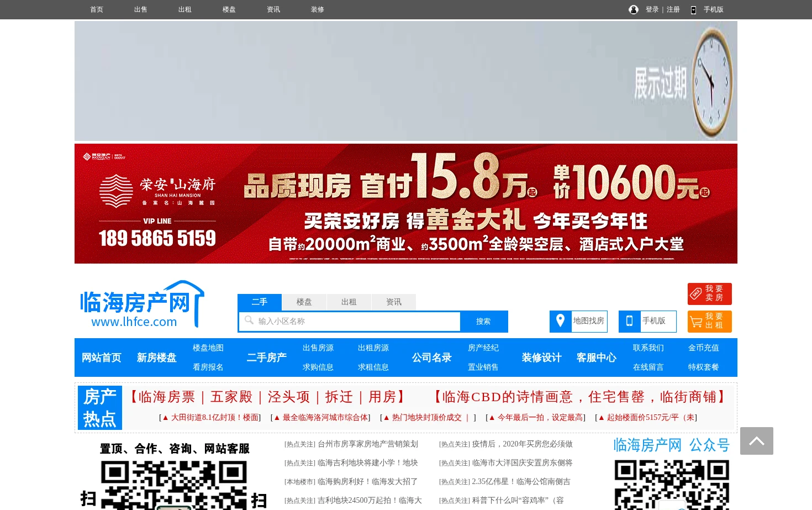The image size is (812, 510).
Task: Click the 荣安山海府 red banner advertisement
Action: click(x=406, y=203)
